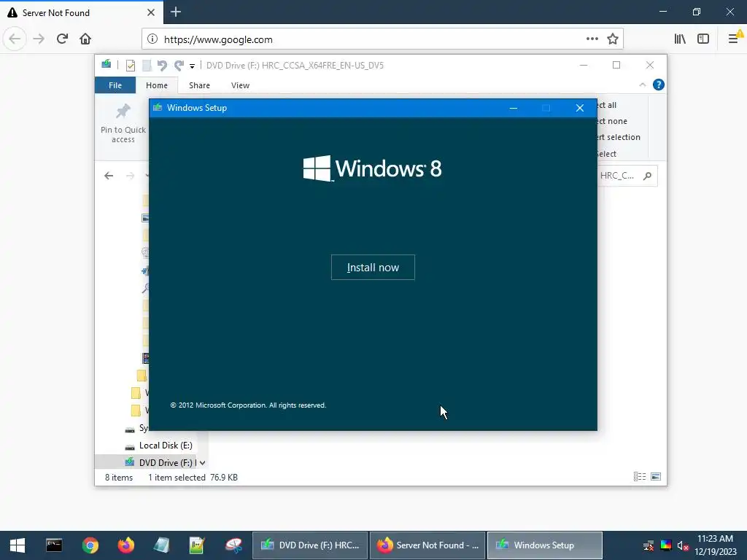747x560 pixels.
Task: Open a new Firefox tab
Action: 175,12
